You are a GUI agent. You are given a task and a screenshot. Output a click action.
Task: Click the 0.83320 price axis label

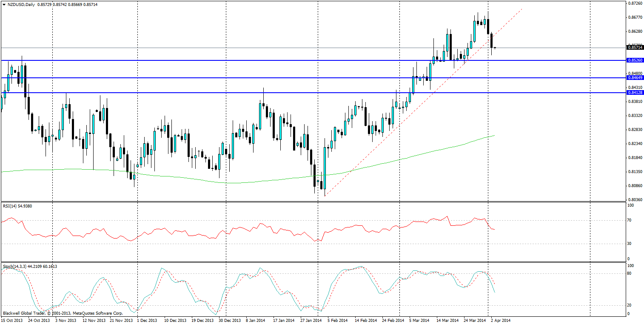(635, 116)
